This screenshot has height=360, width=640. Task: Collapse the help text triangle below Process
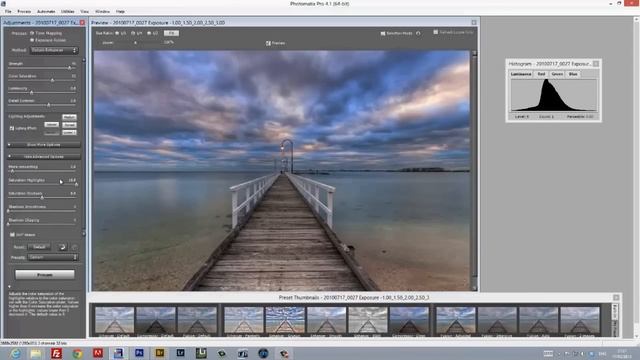click(9, 287)
